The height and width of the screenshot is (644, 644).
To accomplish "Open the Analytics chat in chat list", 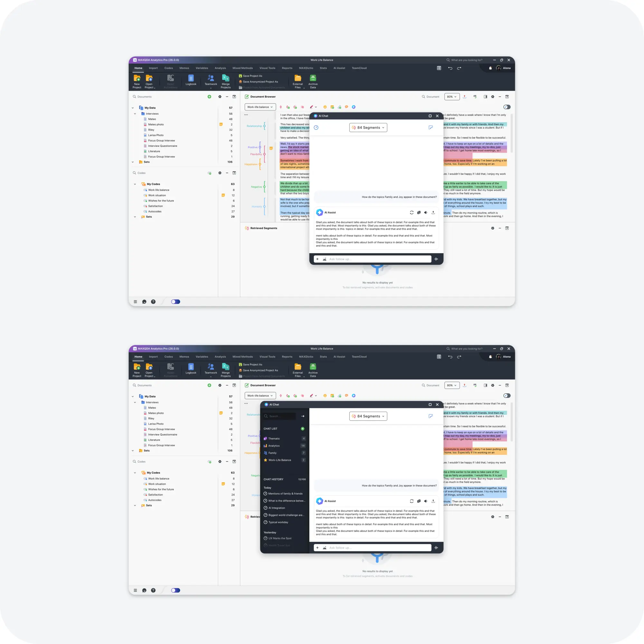I will pos(274,446).
